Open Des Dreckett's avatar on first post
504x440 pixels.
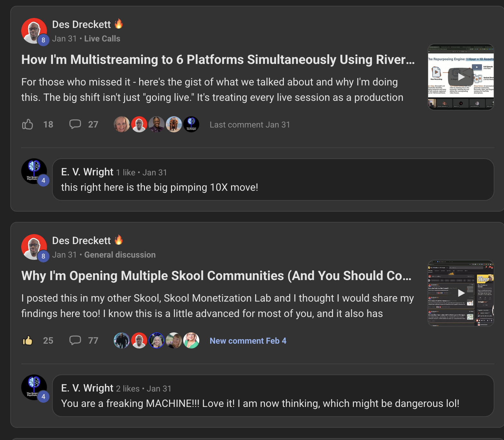[34, 31]
